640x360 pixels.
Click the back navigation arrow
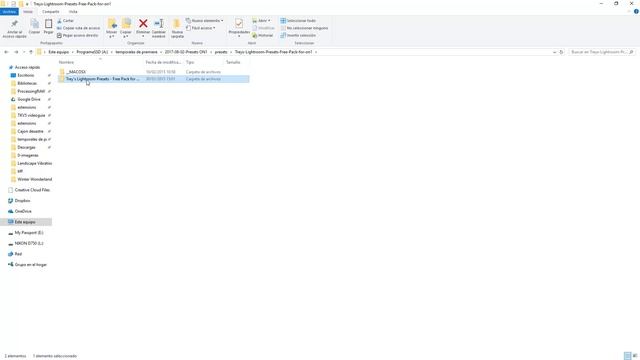(6, 52)
